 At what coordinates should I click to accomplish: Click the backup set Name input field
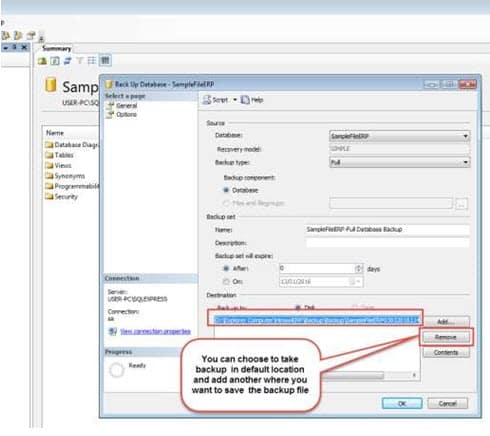pos(388,230)
